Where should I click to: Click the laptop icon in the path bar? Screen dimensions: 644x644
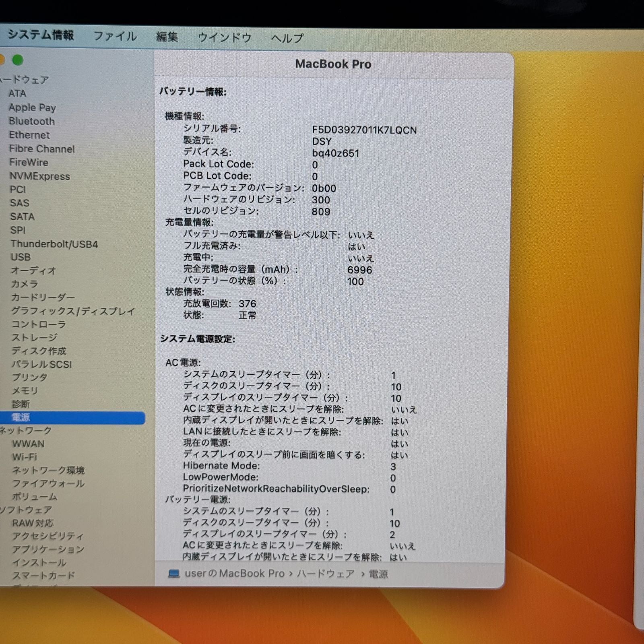(174, 574)
